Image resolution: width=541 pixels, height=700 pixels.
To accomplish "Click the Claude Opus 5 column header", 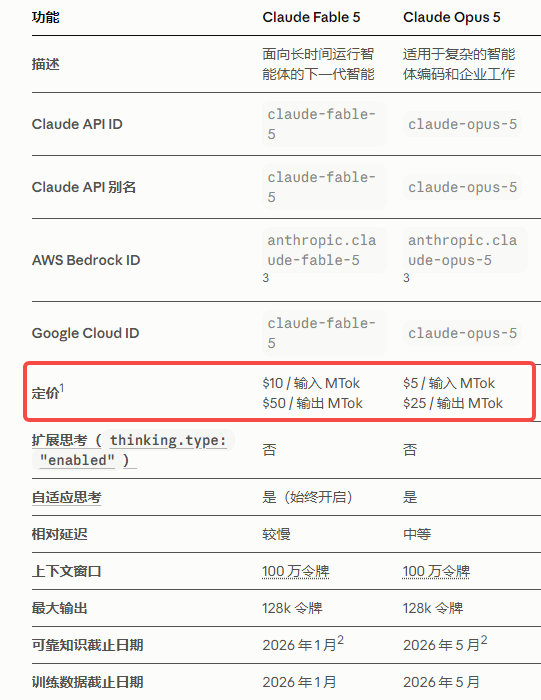I will [x=452, y=17].
